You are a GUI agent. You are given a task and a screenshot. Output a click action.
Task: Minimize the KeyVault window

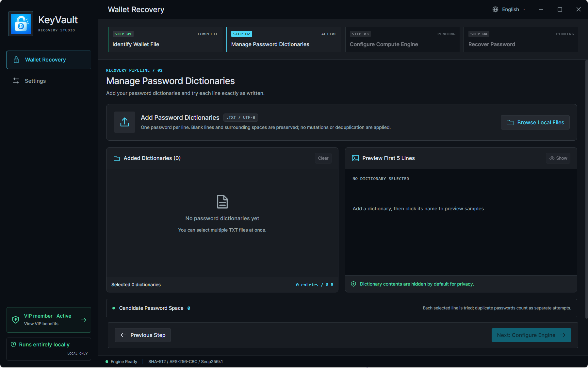point(541,9)
